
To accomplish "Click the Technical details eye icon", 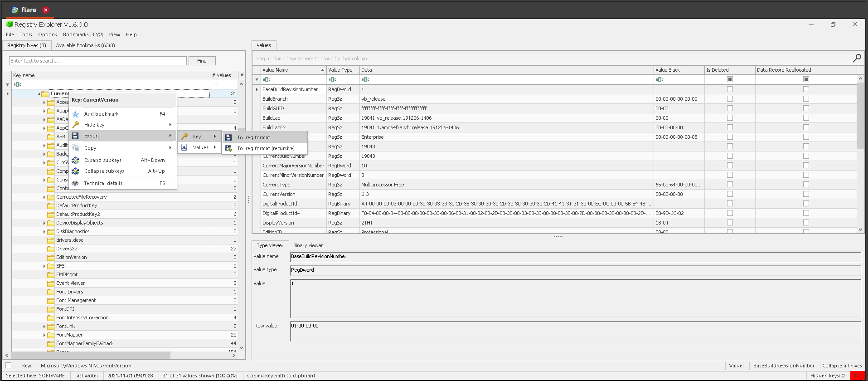I will pyautogui.click(x=76, y=183).
